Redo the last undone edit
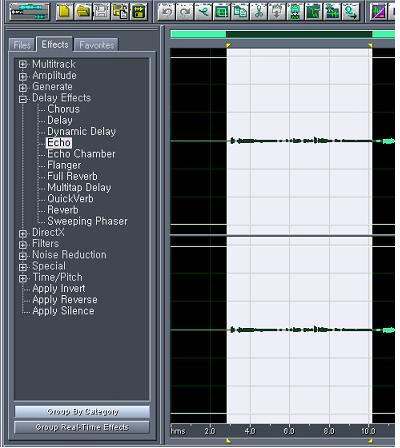Screen dimensions: 400x448 click(185, 12)
